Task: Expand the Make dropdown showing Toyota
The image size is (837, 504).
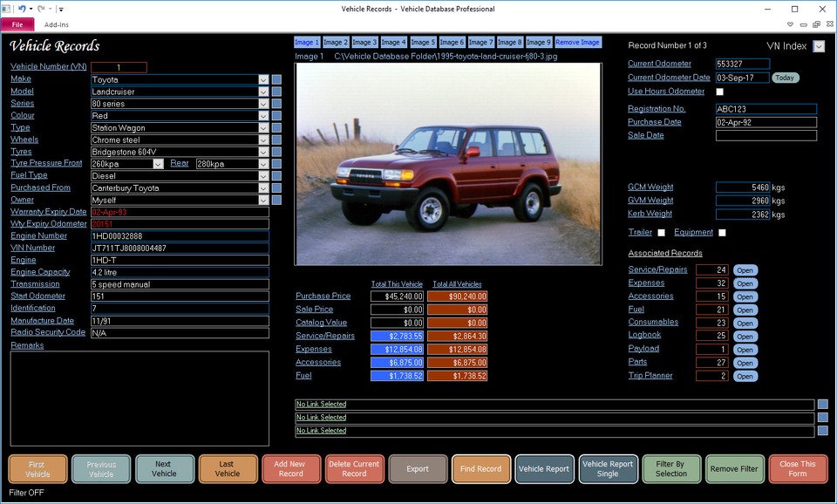Action: pos(263,79)
